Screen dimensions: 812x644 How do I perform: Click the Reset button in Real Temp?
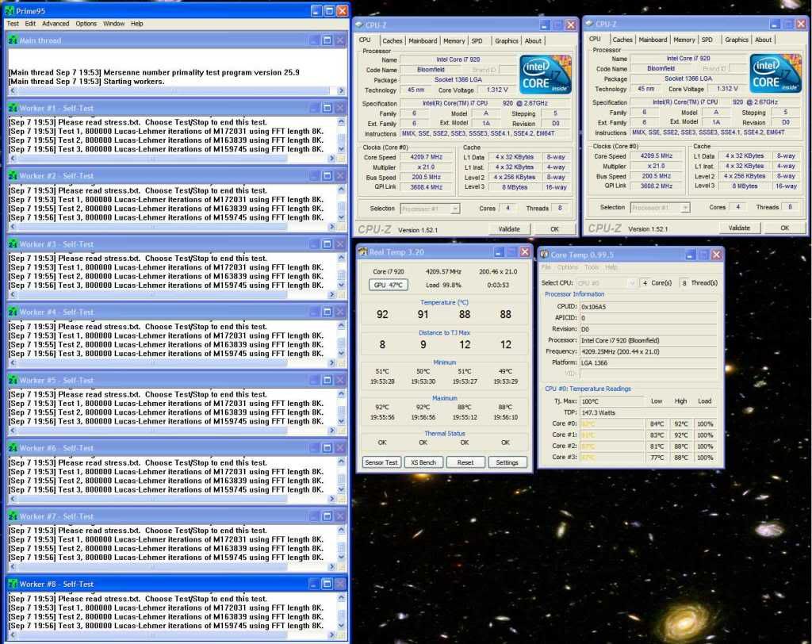coord(465,462)
